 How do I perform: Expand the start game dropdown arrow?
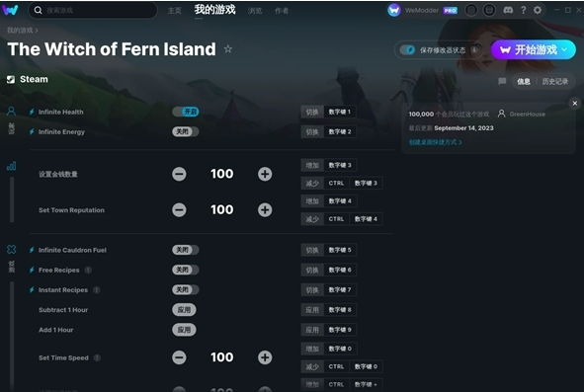click(x=564, y=49)
